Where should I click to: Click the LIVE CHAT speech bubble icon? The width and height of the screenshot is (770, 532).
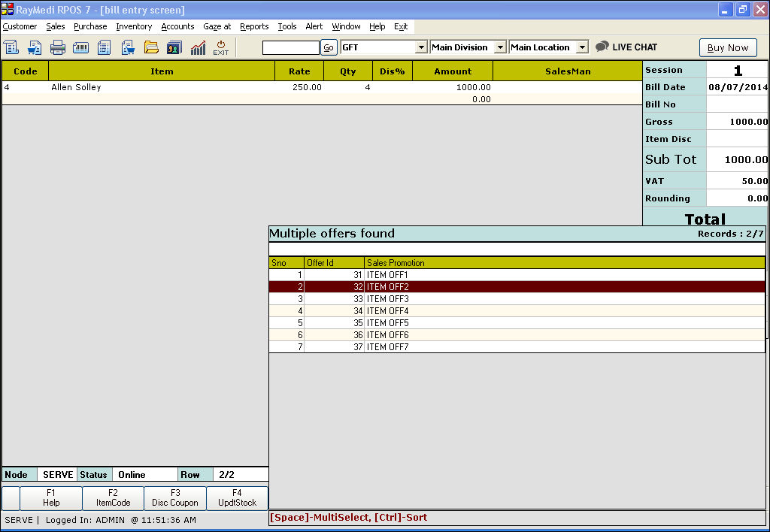click(602, 47)
